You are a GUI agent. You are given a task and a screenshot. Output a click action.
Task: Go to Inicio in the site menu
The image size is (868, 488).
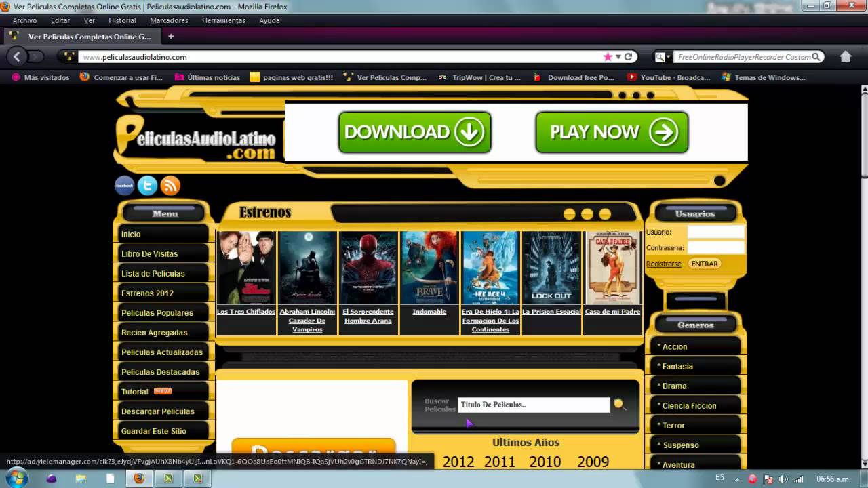[x=162, y=234]
